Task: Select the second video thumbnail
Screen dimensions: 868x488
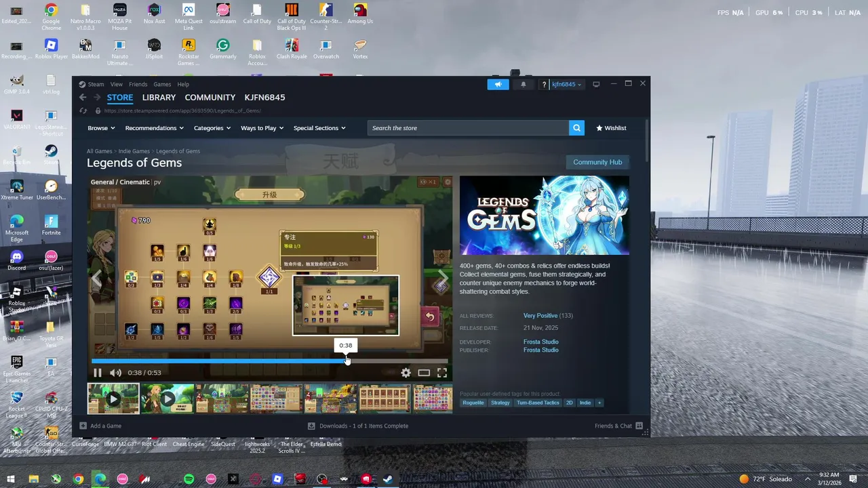Action: coord(167,399)
